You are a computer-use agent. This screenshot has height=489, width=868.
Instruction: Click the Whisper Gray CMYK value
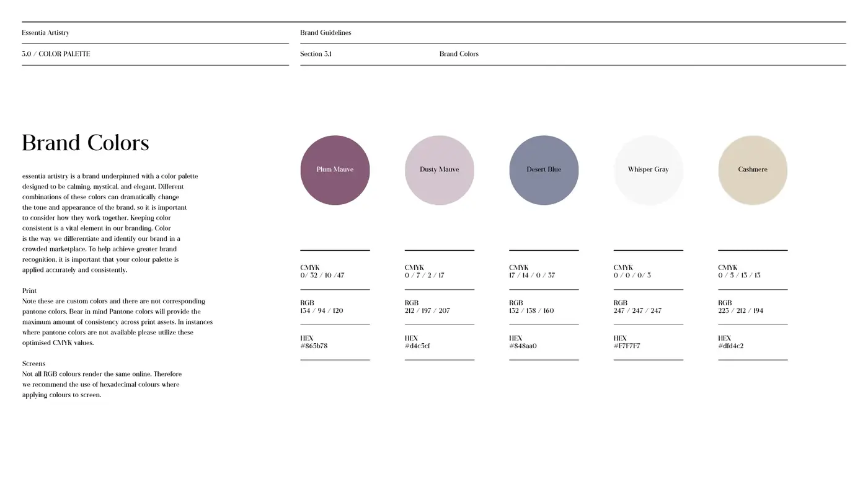[632, 276]
